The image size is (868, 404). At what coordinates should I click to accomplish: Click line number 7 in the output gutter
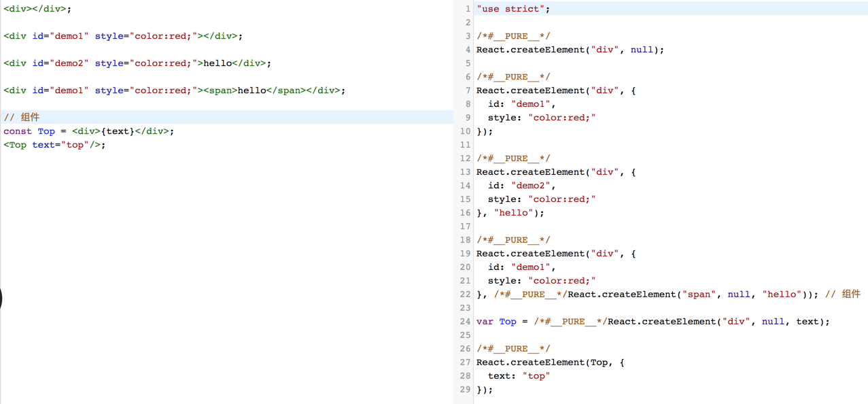(x=467, y=90)
